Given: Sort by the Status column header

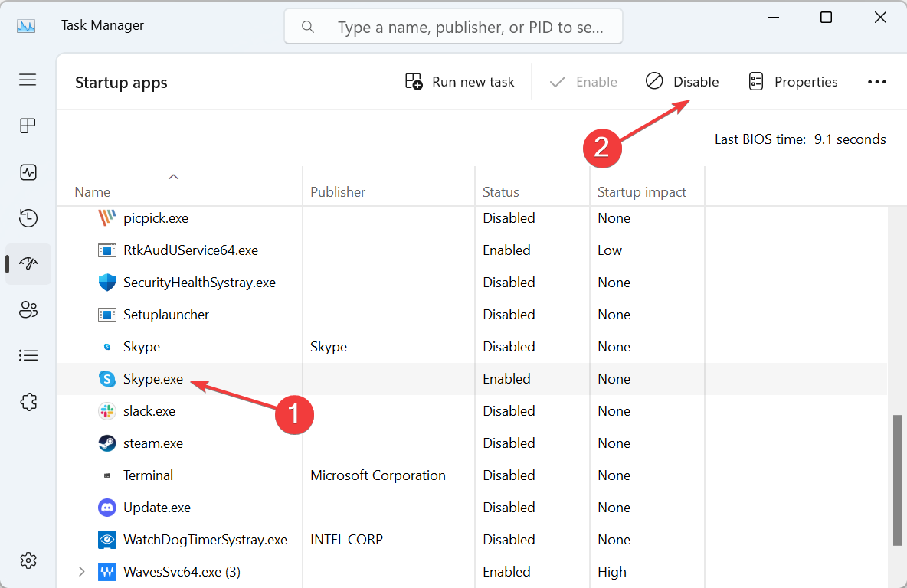Looking at the screenshot, I should point(501,192).
